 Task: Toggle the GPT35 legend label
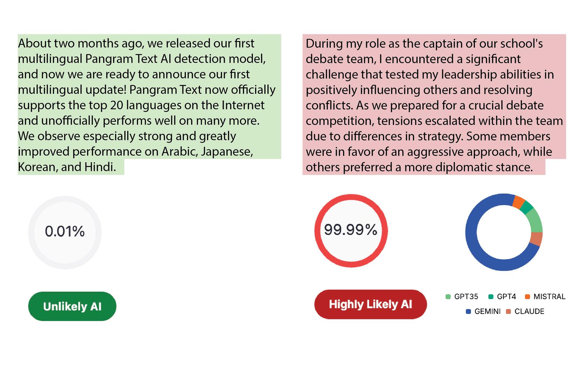coord(466,297)
